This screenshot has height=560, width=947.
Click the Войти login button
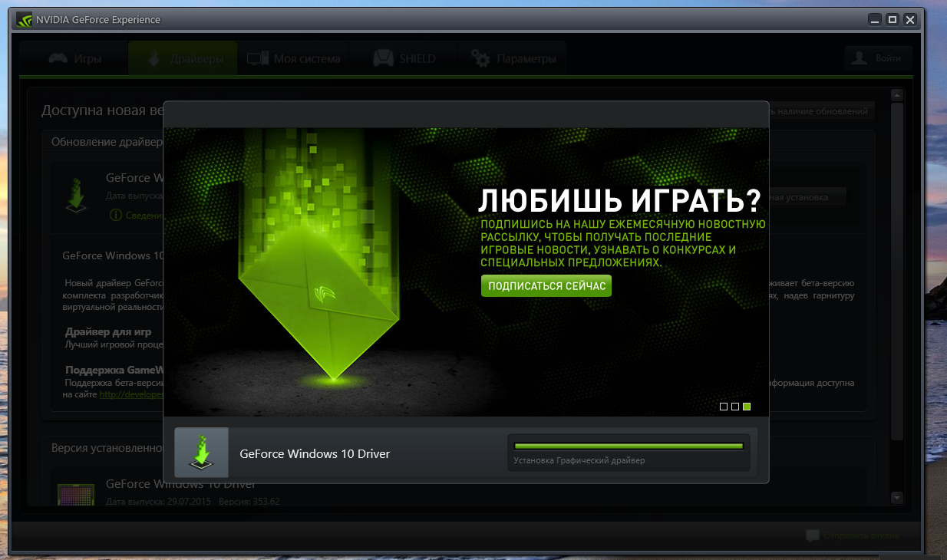(x=879, y=58)
